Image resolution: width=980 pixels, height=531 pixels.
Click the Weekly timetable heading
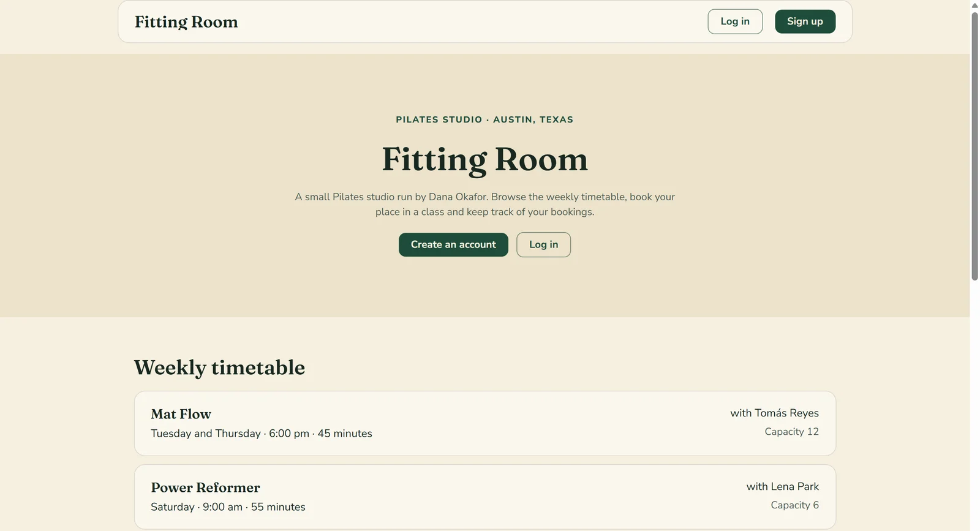219,367
